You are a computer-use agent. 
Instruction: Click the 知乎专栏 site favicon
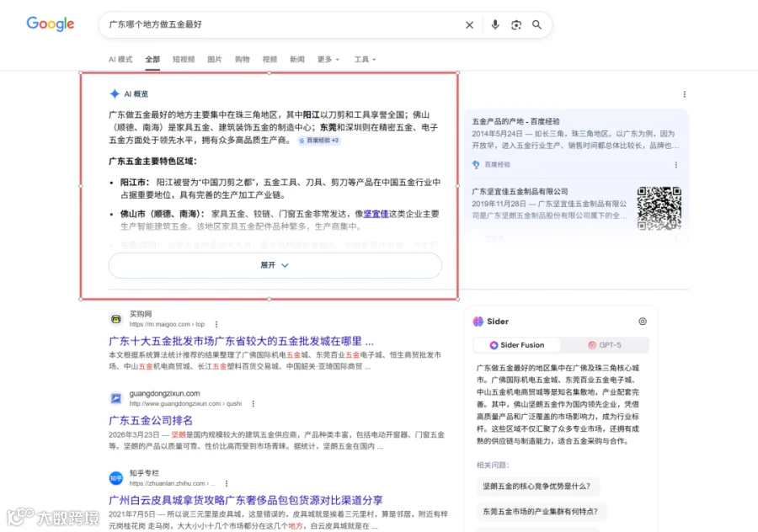(x=116, y=478)
